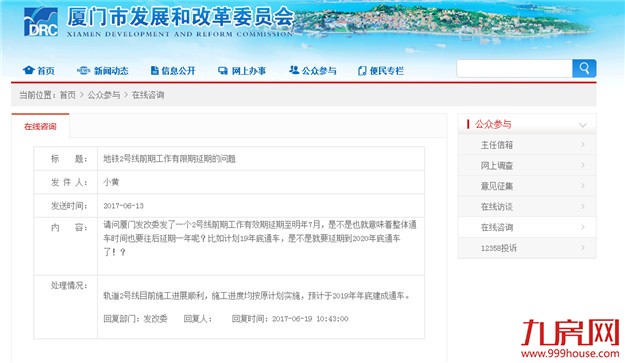625x363 pixels.
Task: Open 意见征集 in the sidebar
Action: coord(497,186)
